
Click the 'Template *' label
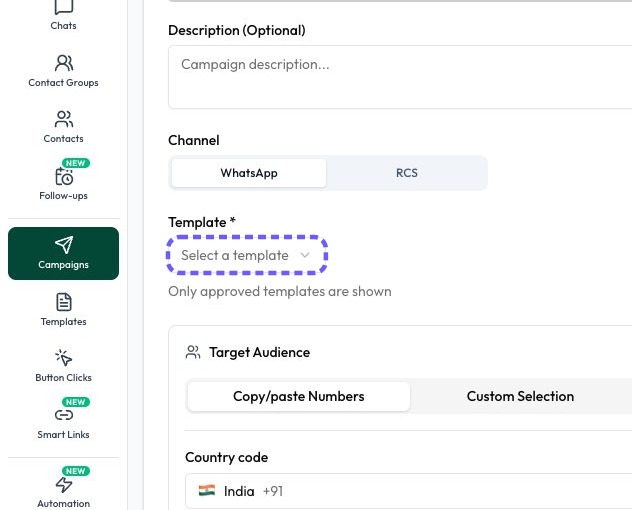(x=202, y=222)
